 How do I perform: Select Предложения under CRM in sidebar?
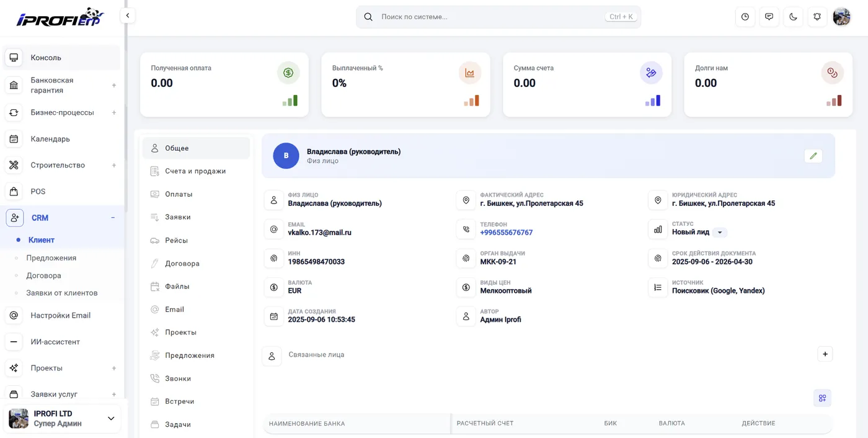[x=51, y=257]
